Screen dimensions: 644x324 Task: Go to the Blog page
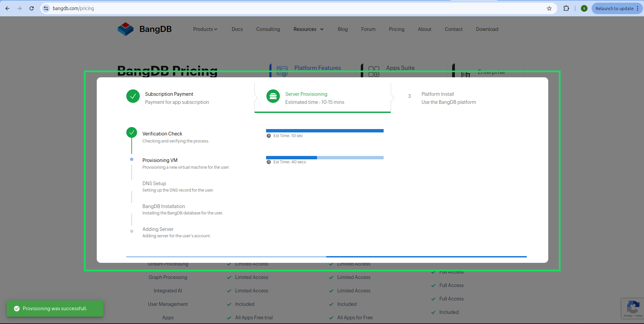[x=343, y=29]
